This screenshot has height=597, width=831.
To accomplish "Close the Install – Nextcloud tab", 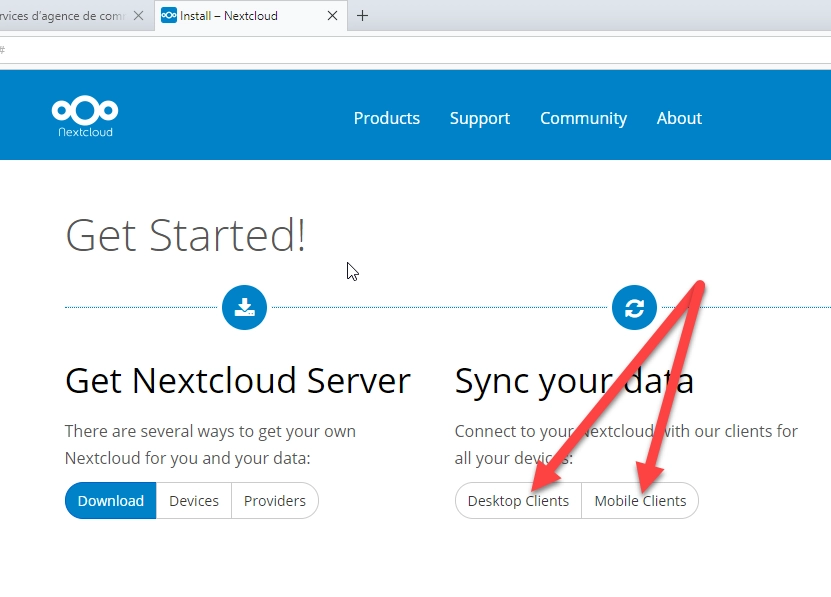I will [332, 16].
